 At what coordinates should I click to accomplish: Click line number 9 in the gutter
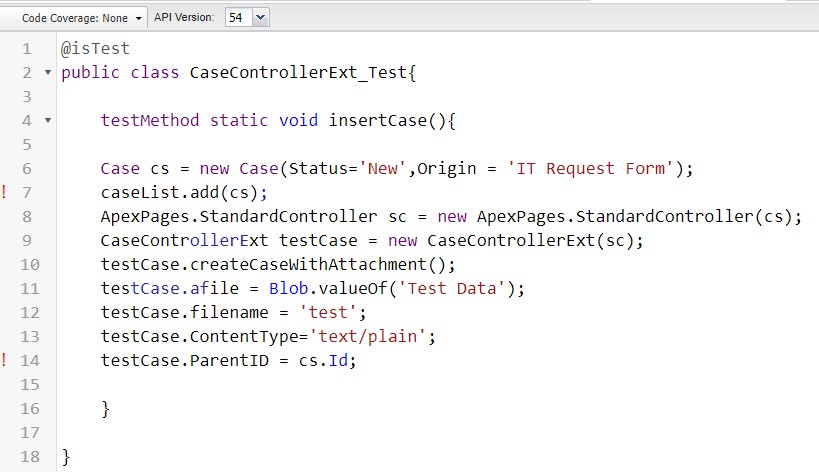[x=26, y=240]
